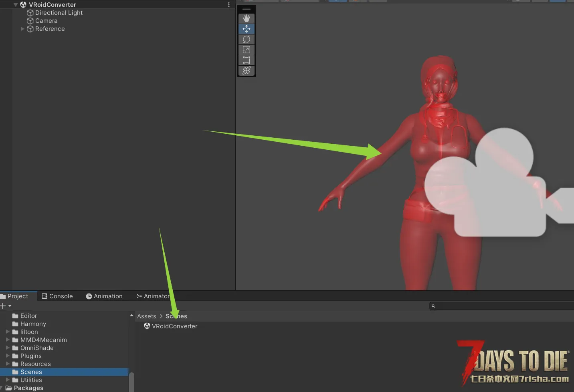
Task: Select the Move tool
Action: click(x=247, y=29)
